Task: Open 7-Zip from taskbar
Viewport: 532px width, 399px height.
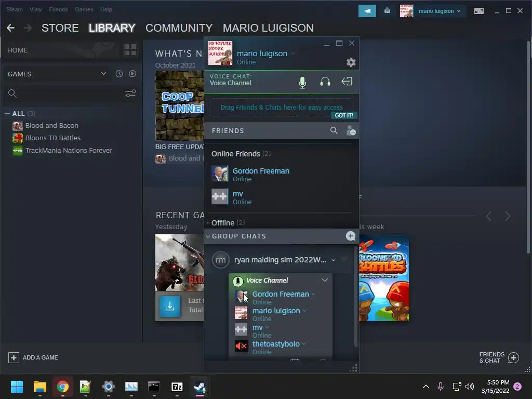Action: (177, 387)
